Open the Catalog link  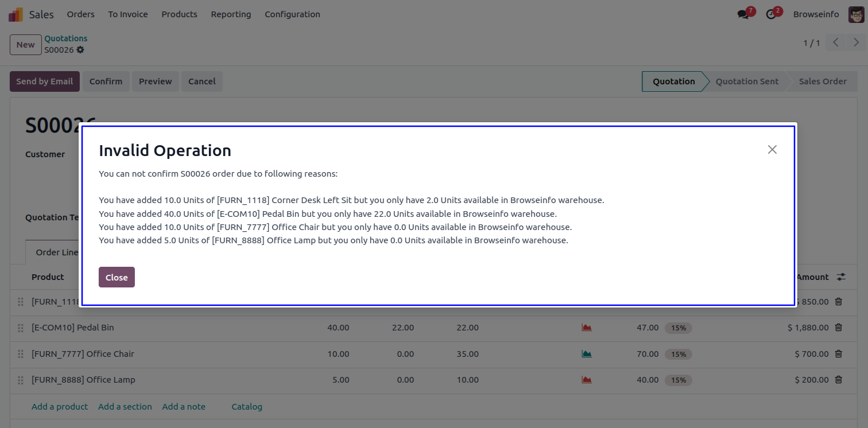[x=247, y=407]
